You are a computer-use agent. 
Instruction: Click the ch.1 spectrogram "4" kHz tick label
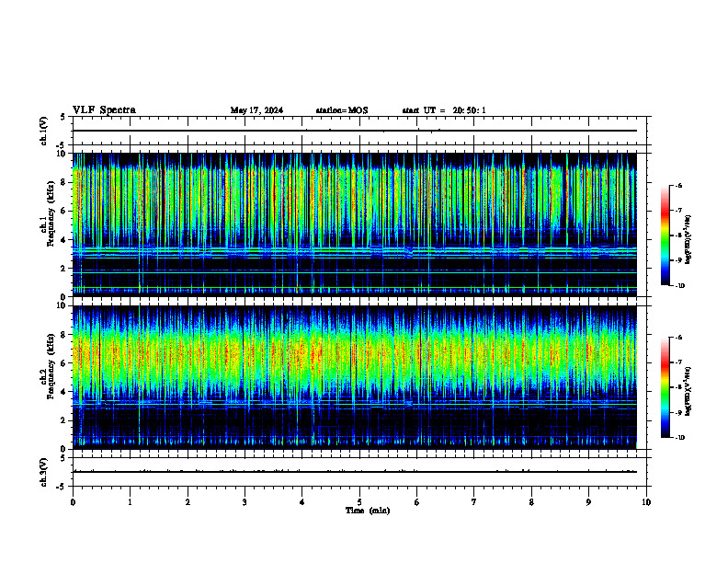64,240
